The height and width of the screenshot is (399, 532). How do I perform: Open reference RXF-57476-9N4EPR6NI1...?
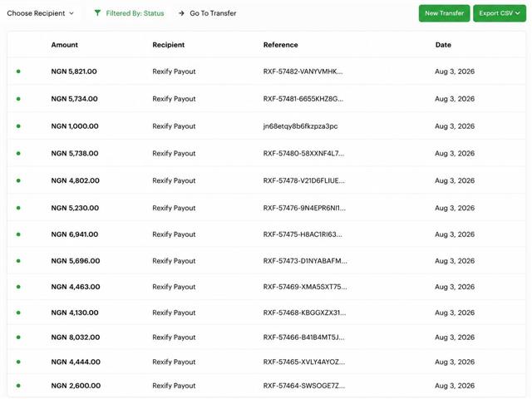coord(304,208)
